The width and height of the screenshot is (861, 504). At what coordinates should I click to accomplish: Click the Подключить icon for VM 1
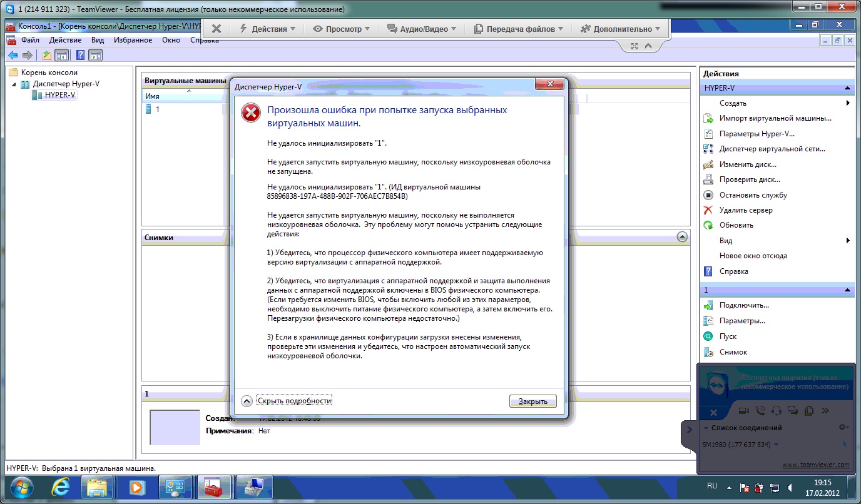point(708,306)
